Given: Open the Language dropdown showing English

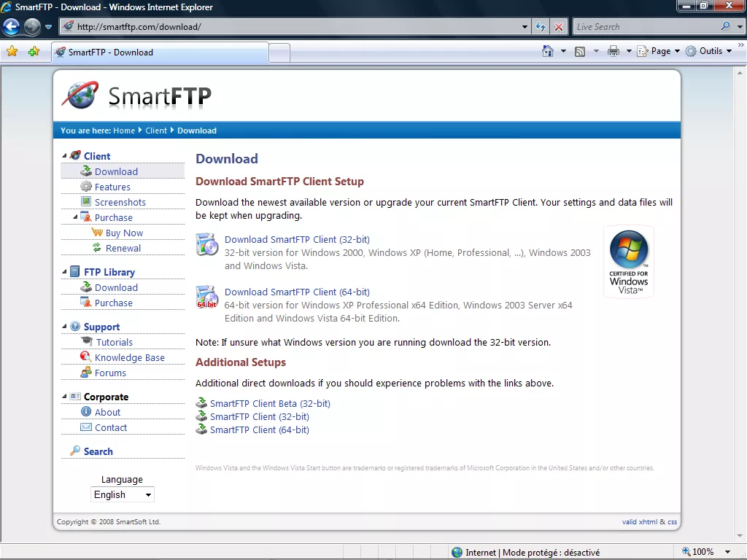Looking at the screenshot, I should tap(123, 495).
